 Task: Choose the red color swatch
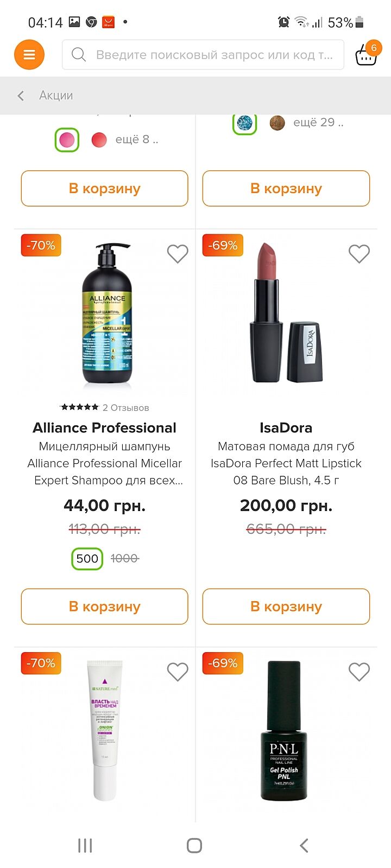pos(99,140)
